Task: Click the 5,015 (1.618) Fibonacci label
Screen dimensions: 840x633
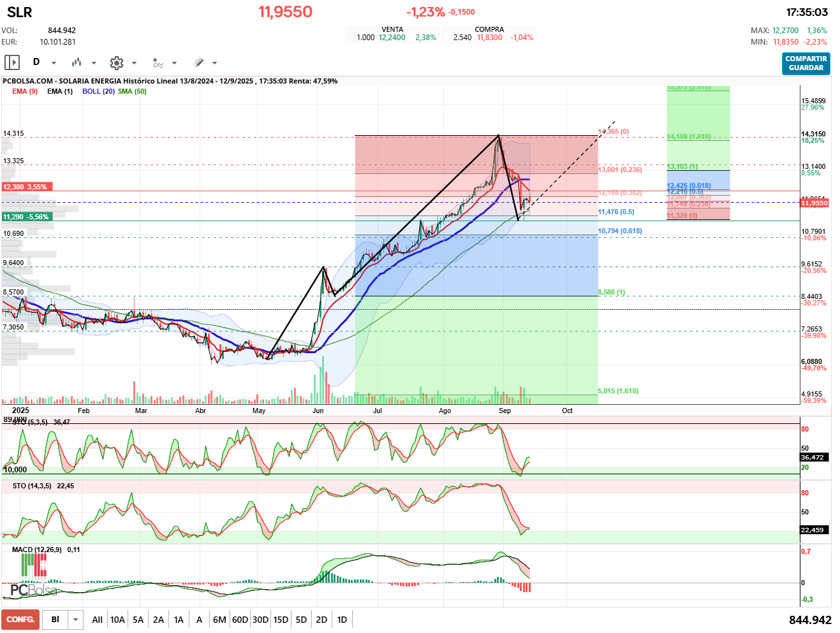Action: point(618,391)
